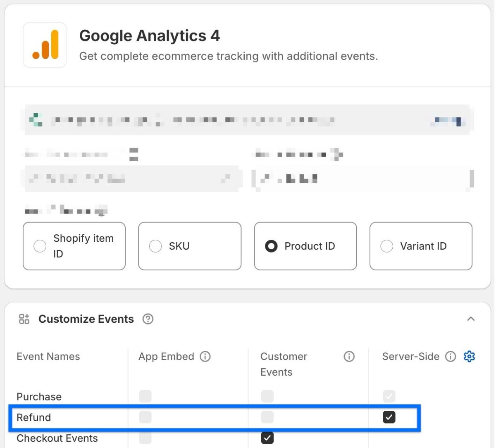
Task: Toggle App Embed checkbox for Checkout Events
Action: [x=145, y=438]
